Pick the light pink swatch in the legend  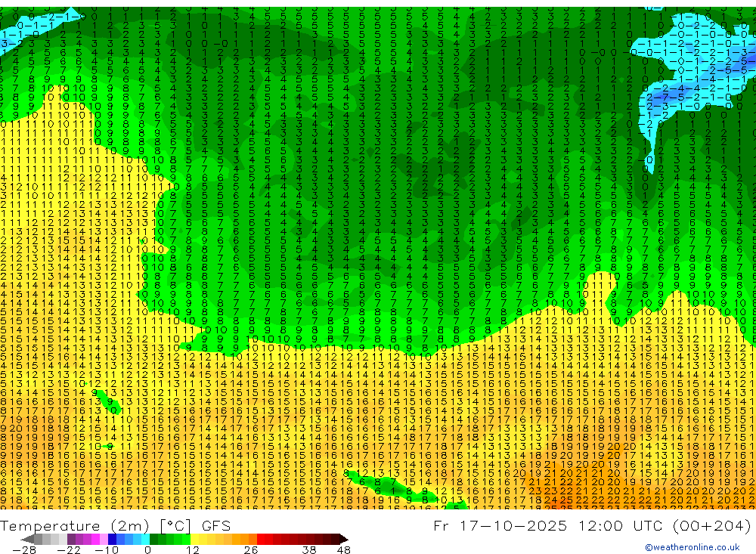pos(104,539)
